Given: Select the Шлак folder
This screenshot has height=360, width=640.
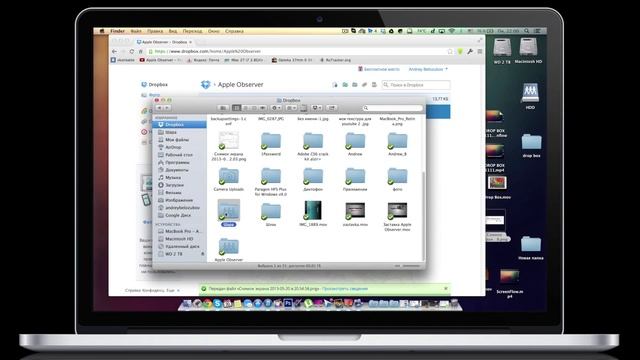Looking at the screenshot, I should [271, 212].
